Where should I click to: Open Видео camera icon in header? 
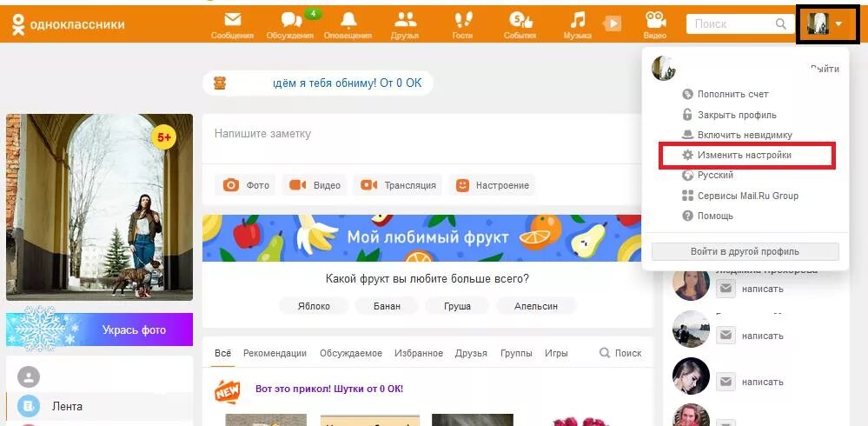click(x=655, y=20)
